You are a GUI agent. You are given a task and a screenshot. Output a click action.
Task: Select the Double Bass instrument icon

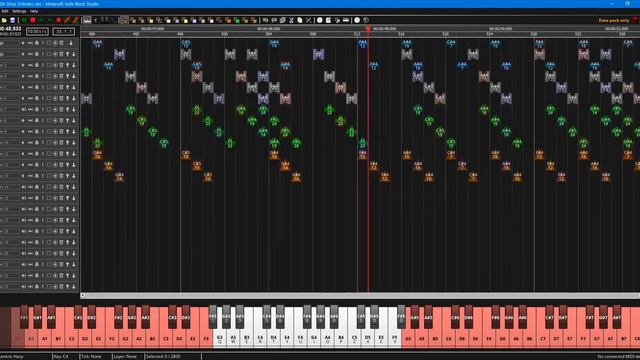(133, 20)
